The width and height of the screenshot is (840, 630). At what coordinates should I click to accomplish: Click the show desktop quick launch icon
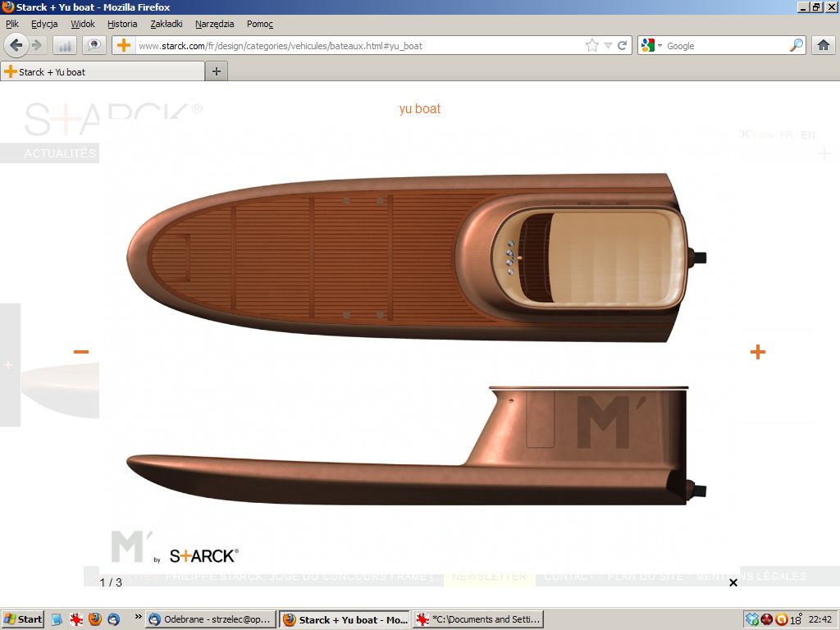click(57, 619)
